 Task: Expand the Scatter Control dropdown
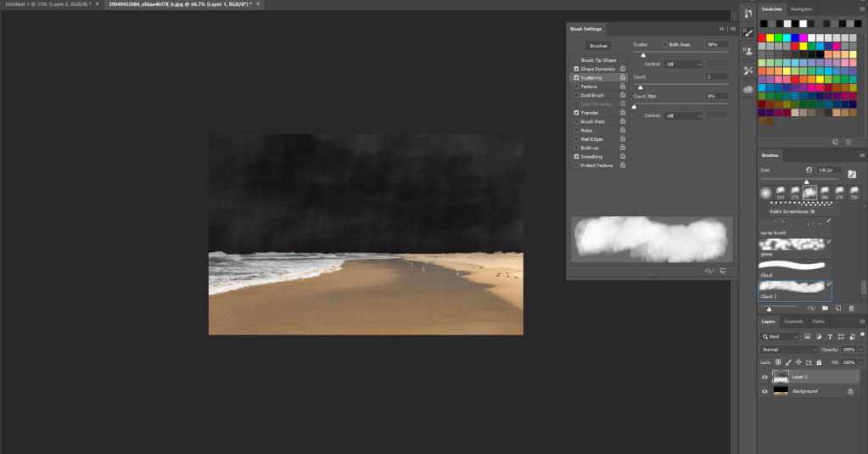click(684, 64)
